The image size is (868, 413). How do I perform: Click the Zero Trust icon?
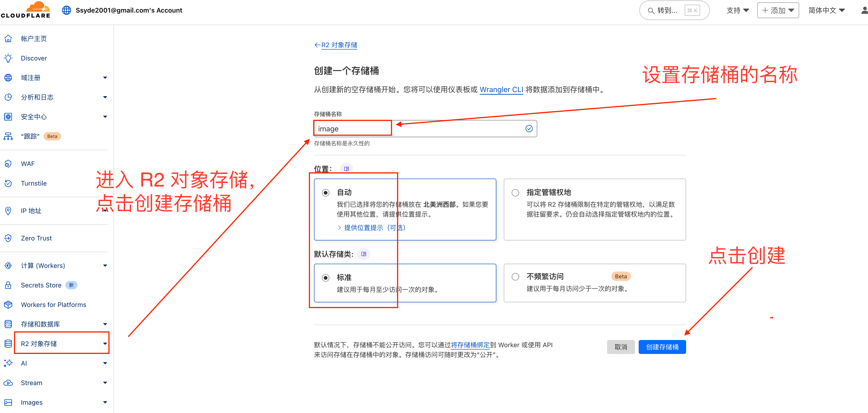[8, 238]
